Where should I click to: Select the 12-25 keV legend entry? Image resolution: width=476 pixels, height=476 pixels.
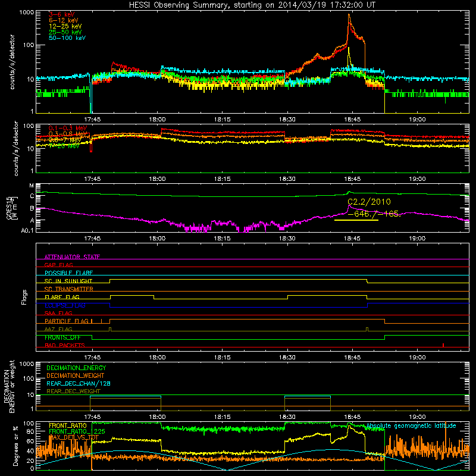click(65, 26)
